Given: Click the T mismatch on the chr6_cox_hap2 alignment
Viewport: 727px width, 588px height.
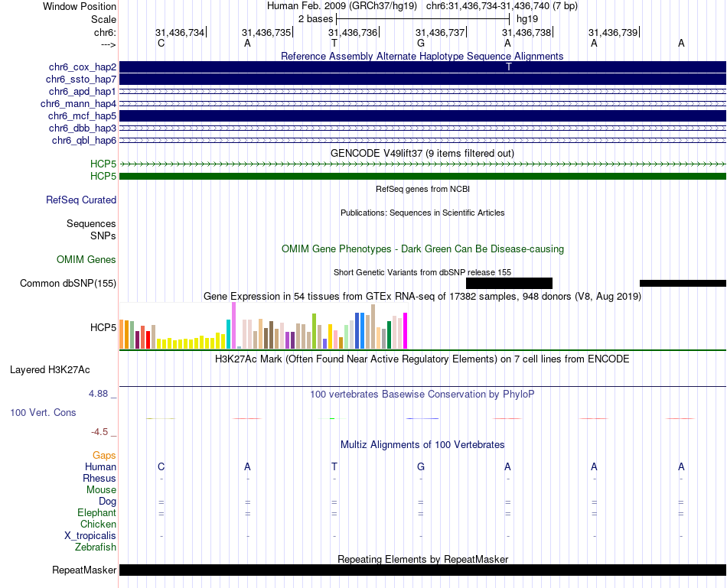Looking at the screenshot, I should coord(509,67).
